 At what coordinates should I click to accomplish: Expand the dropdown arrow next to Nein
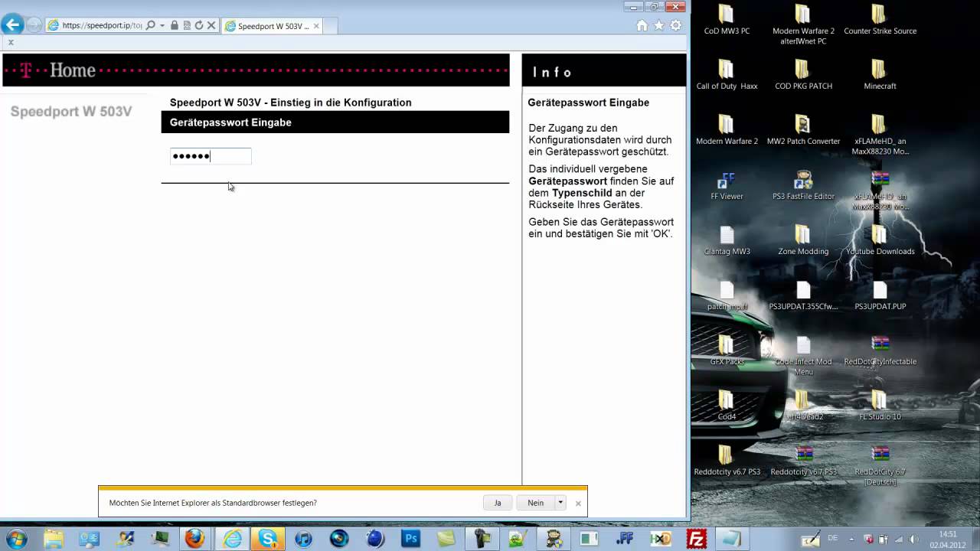click(560, 503)
